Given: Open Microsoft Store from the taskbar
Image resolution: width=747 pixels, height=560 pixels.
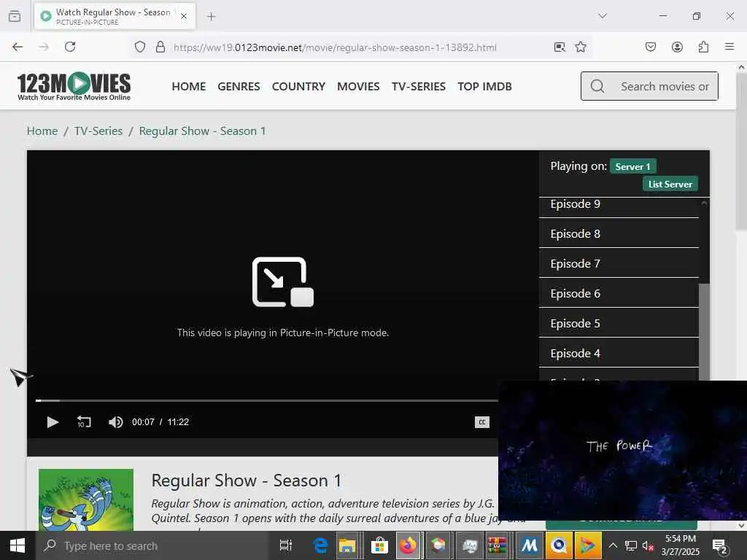Looking at the screenshot, I should (379, 545).
